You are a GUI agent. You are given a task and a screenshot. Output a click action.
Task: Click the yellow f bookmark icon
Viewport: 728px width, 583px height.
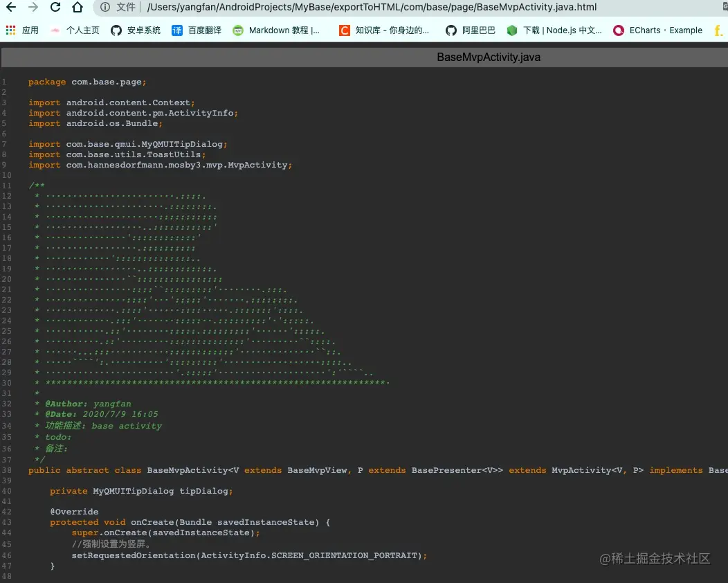click(718, 30)
